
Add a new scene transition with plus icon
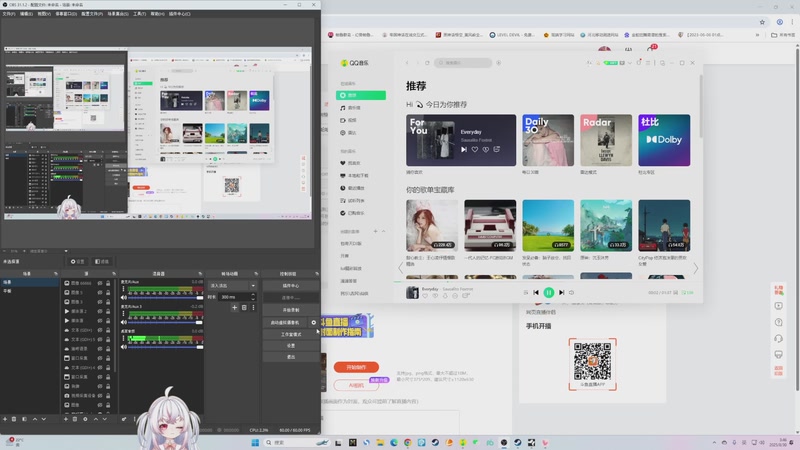point(235,308)
